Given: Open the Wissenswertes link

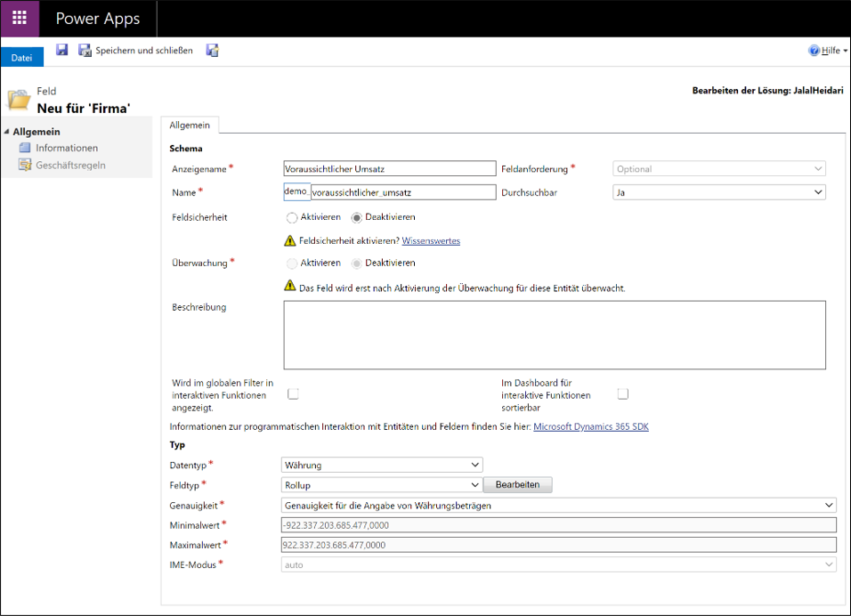Looking at the screenshot, I should point(431,240).
